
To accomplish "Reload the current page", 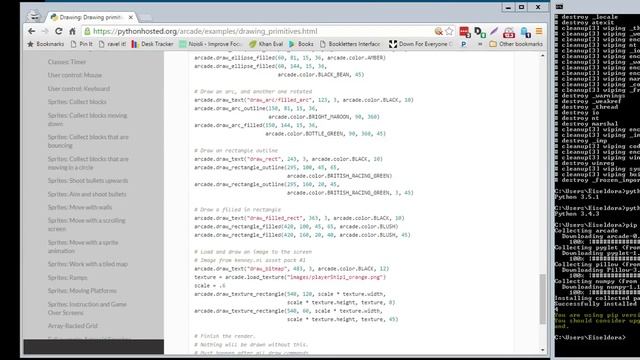I will (x=59, y=31).
